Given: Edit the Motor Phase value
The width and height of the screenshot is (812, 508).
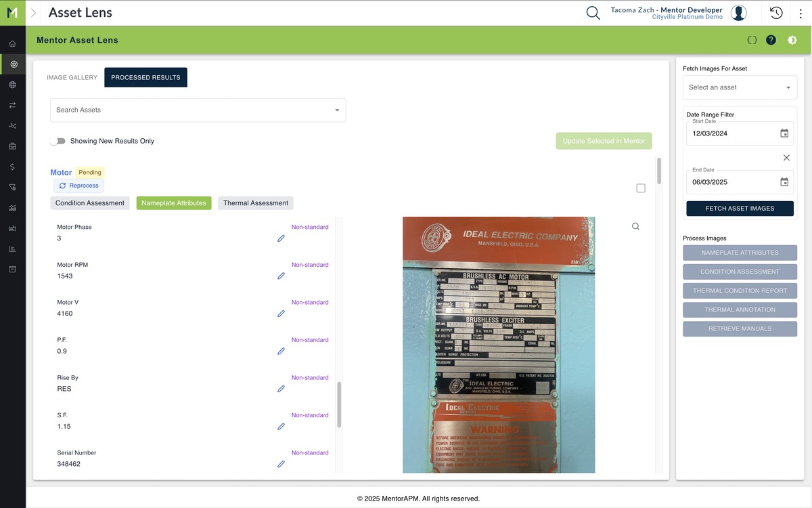Looking at the screenshot, I should [281, 238].
